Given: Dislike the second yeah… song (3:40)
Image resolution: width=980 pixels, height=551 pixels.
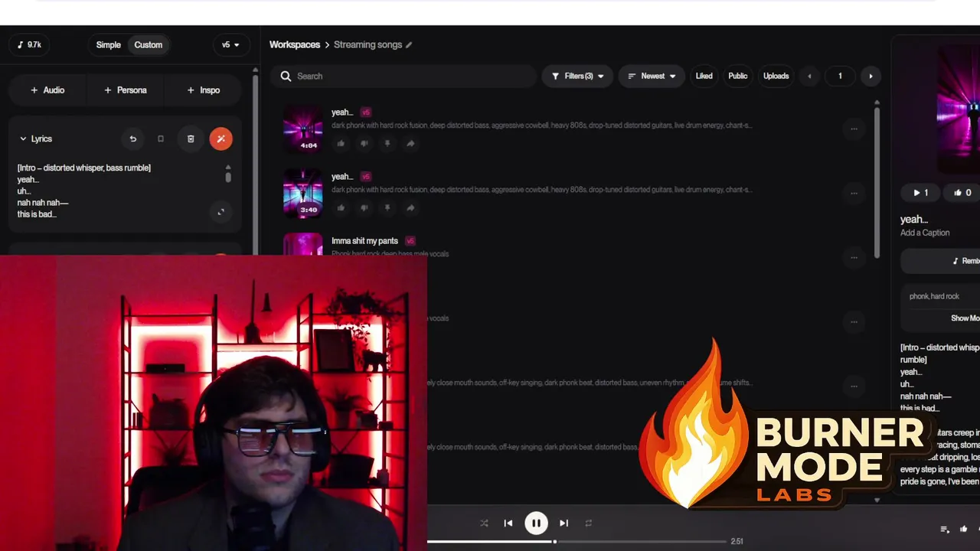Looking at the screenshot, I should (x=364, y=207).
